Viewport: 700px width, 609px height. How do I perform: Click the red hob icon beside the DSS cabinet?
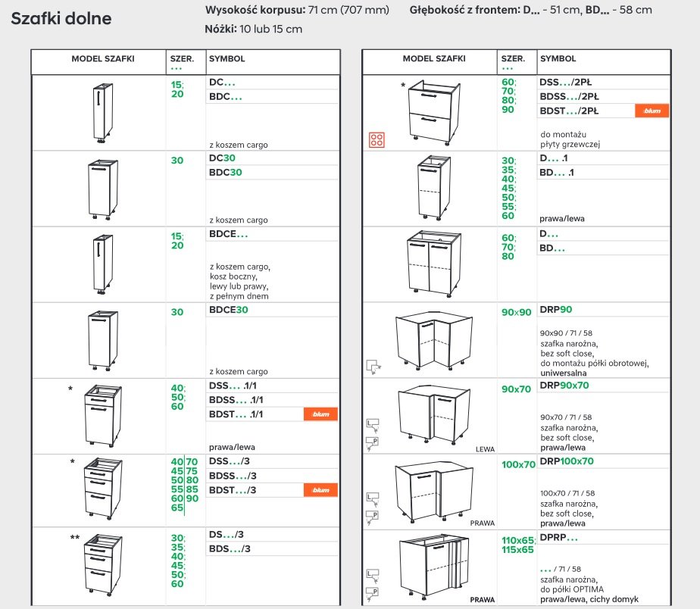pyautogui.click(x=377, y=139)
